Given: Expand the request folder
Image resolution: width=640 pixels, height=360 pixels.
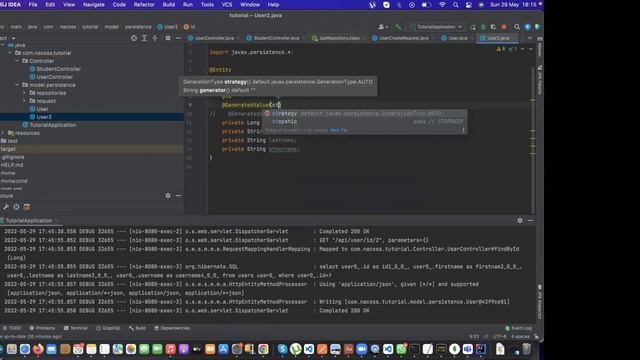Looking at the screenshot, I should click(x=24, y=101).
